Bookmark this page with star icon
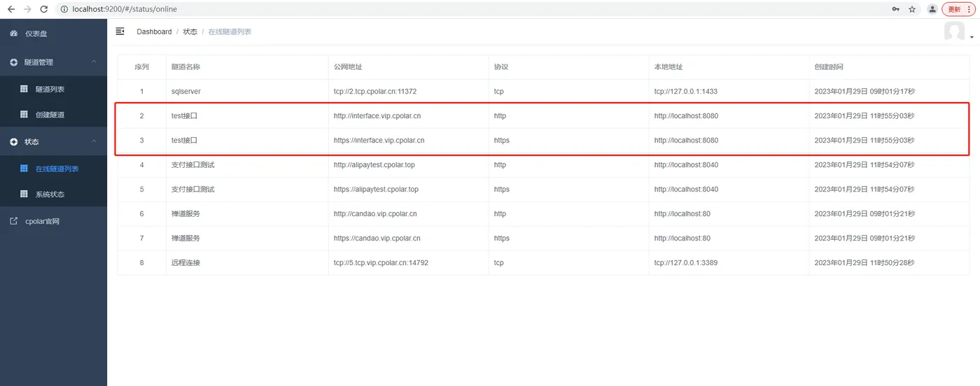Viewport: 980px width, 386px height. [912, 9]
